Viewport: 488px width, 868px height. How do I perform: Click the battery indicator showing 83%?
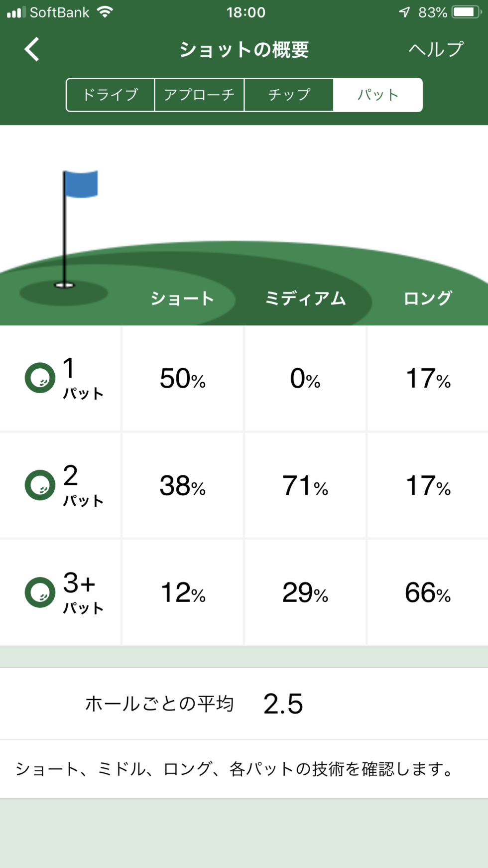461,12
